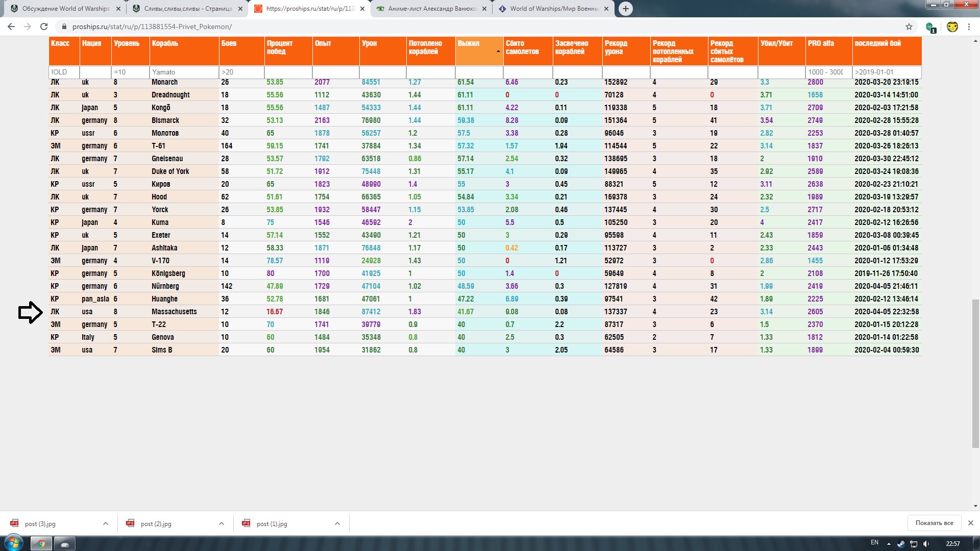Click the Корабль filter field containing Yamato
This screenshot has width=980, height=551.
click(x=184, y=72)
